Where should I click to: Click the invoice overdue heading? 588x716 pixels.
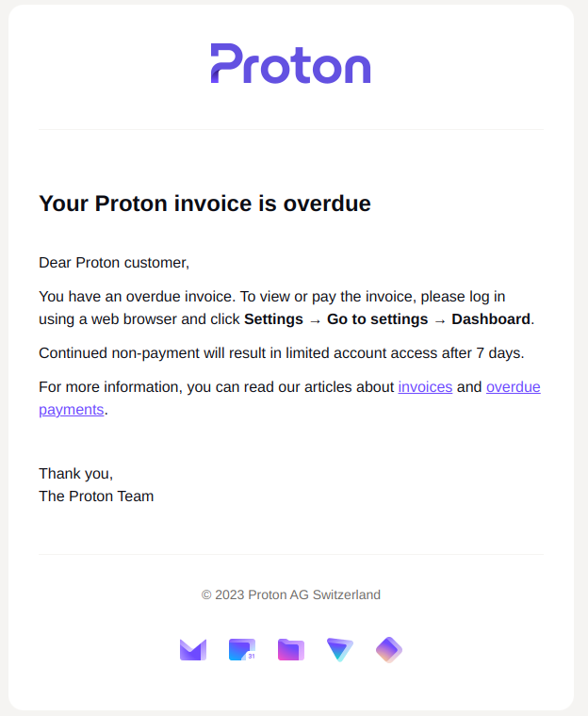click(204, 203)
